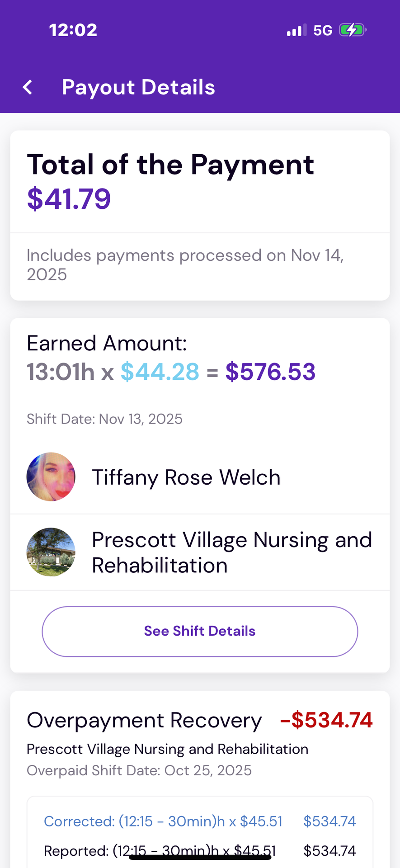Tap the 12:02 status bar clock

click(x=73, y=30)
